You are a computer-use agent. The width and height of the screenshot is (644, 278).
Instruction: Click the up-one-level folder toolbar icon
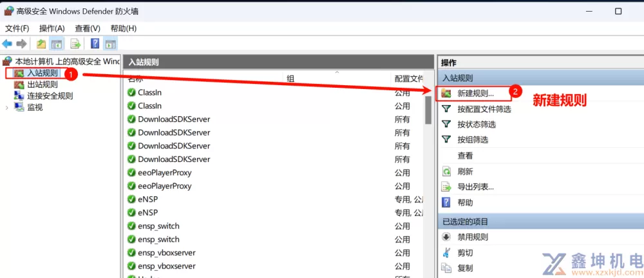[41, 43]
